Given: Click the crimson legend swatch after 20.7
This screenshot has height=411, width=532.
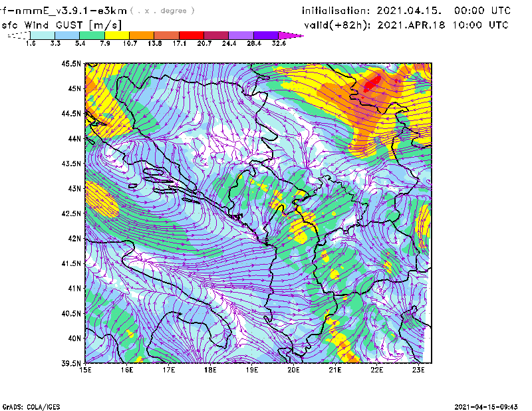Looking at the screenshot, I should (216, 35).
